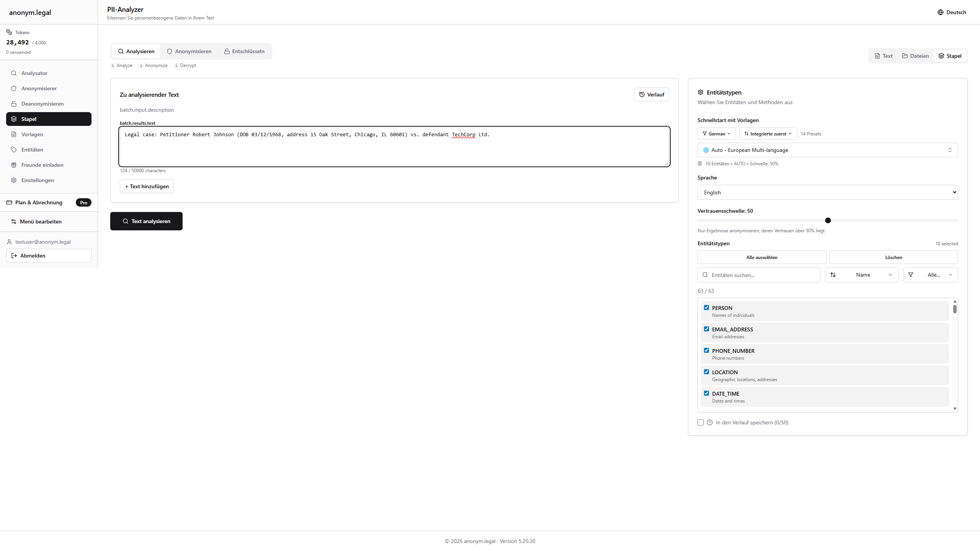The image size is (980, 551).
Task: Open the Sprache language dropdown
Action: click(827, 192)
